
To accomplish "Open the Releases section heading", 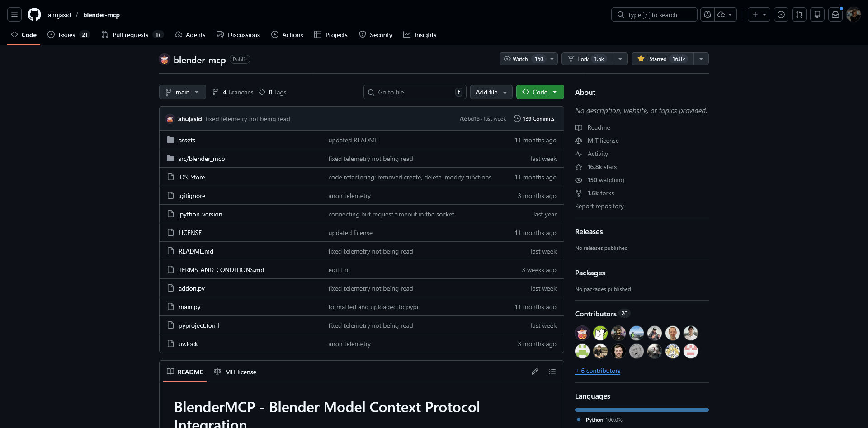I will (589, 231).
